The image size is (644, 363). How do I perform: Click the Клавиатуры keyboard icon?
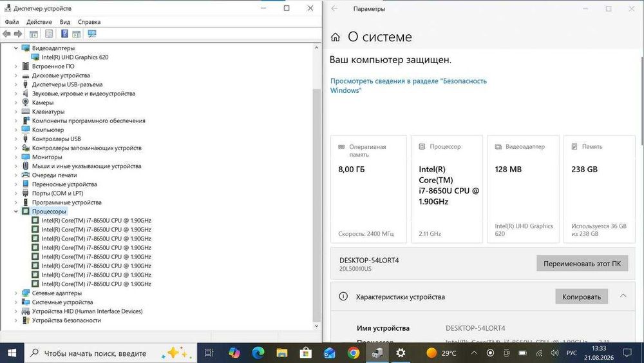tap(26, 112)
